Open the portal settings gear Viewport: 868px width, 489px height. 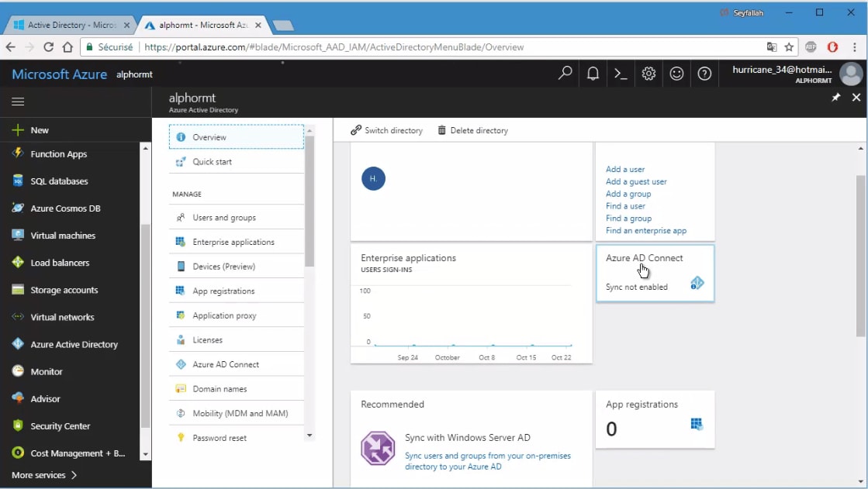pyautogui.click(x=648, y=73)
